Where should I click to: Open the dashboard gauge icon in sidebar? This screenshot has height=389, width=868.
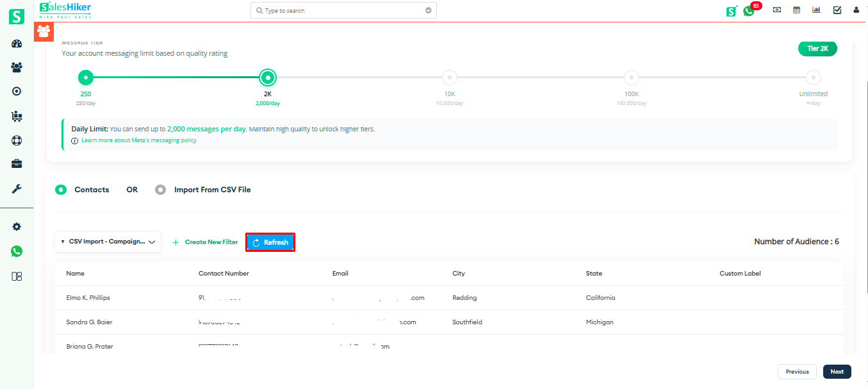[17, 44]
